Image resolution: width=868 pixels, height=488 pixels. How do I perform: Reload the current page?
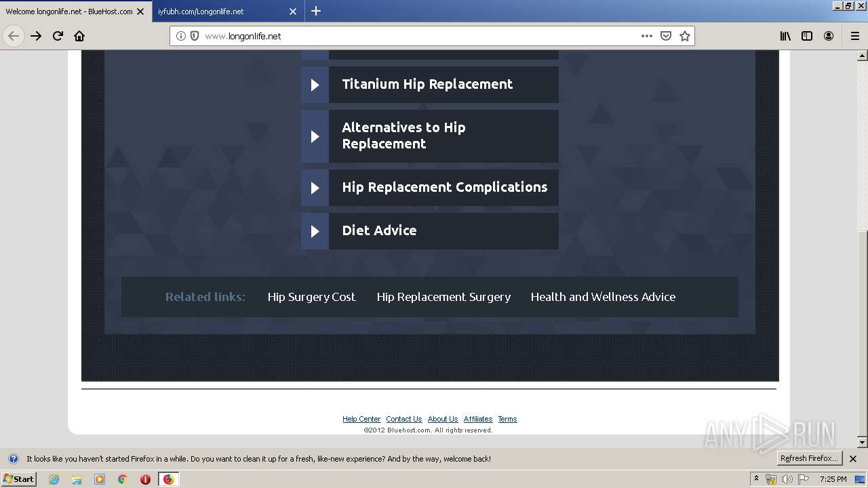point(58,36)
